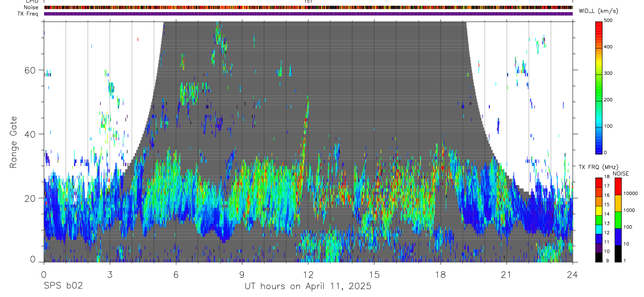Pick the red 18 MHz frequency swatch
Viewport: 644px width, 297px height.
pyautogui.click(x=599, y=182)
